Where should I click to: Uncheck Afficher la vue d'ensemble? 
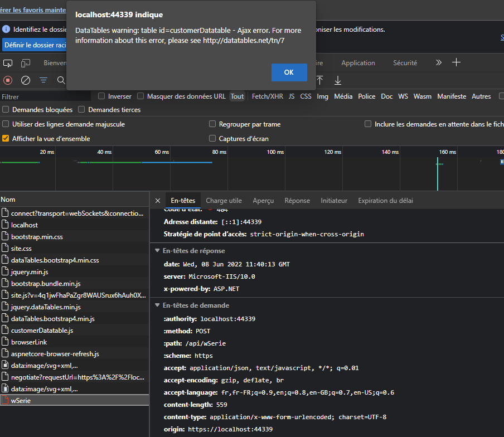6,138
